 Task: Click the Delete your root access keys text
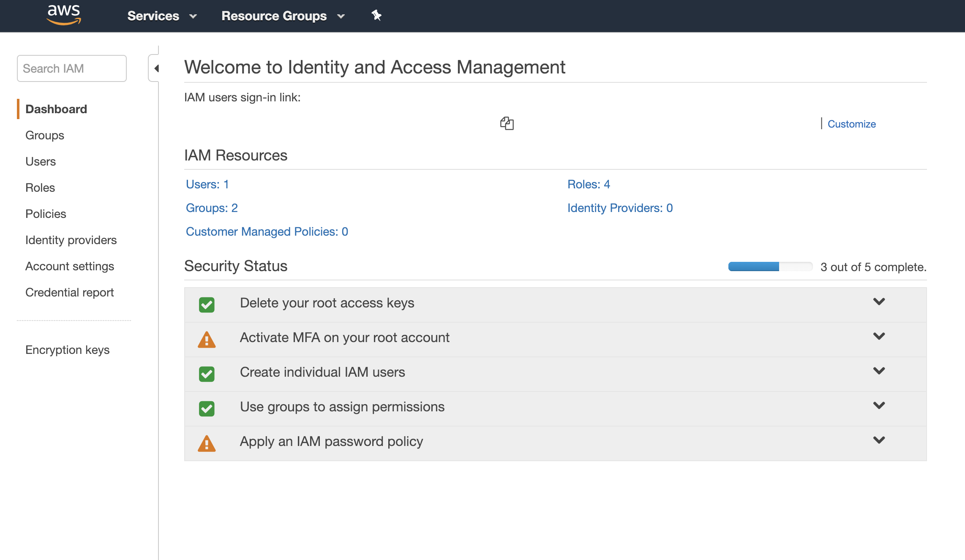327,303
